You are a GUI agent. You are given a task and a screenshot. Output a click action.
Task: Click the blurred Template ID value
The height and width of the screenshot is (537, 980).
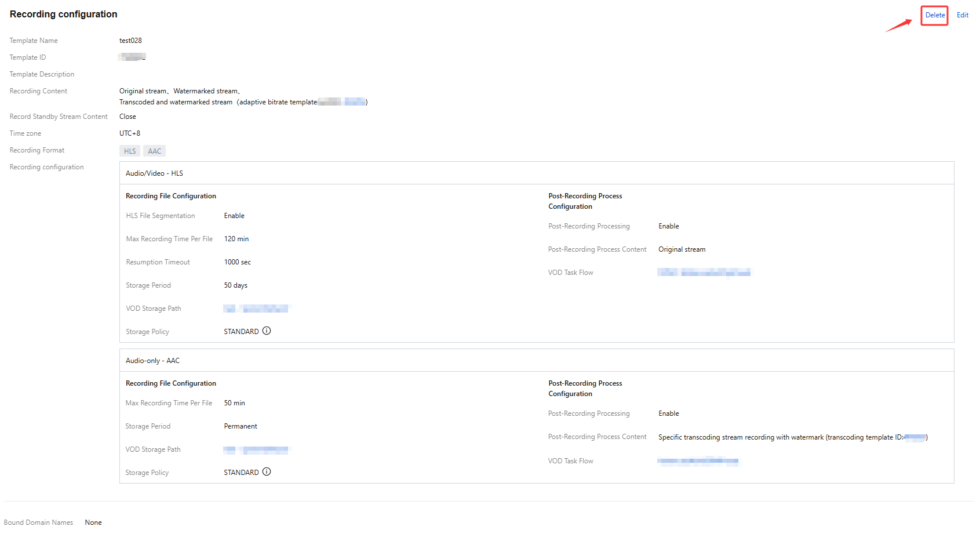[132, 57]
